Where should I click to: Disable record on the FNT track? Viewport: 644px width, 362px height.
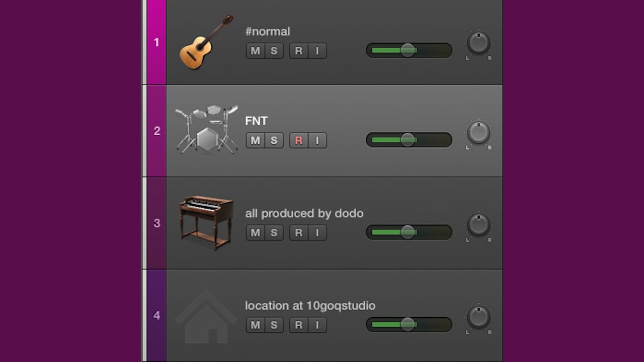(298, 140)
